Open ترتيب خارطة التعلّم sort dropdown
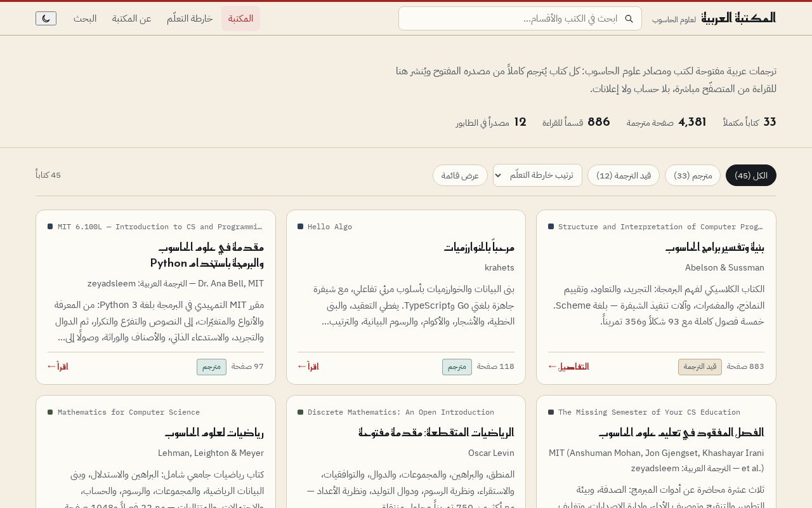 [537, 175]
